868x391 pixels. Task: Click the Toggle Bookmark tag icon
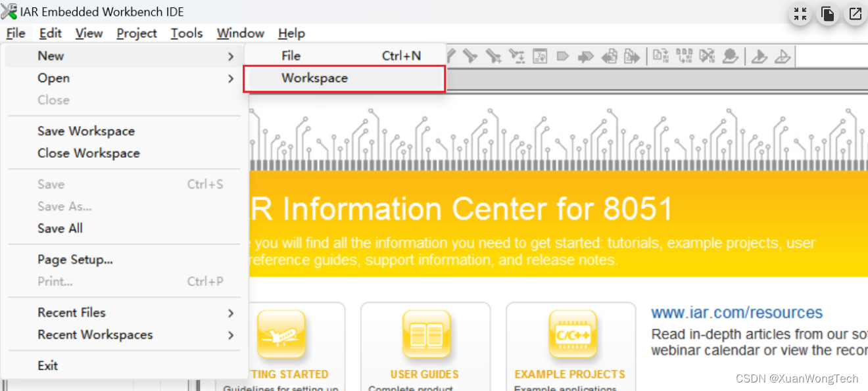click(562, 57)
